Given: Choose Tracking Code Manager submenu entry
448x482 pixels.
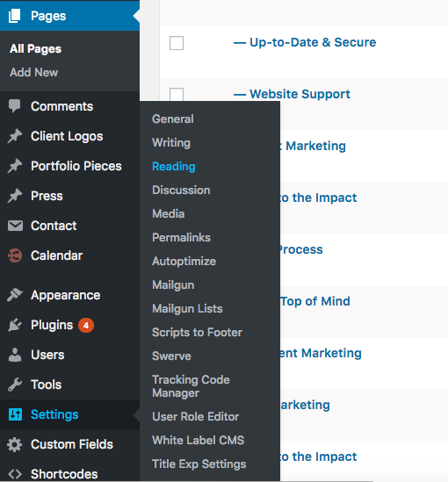Looking at the screenshot, I should point(191,386).
